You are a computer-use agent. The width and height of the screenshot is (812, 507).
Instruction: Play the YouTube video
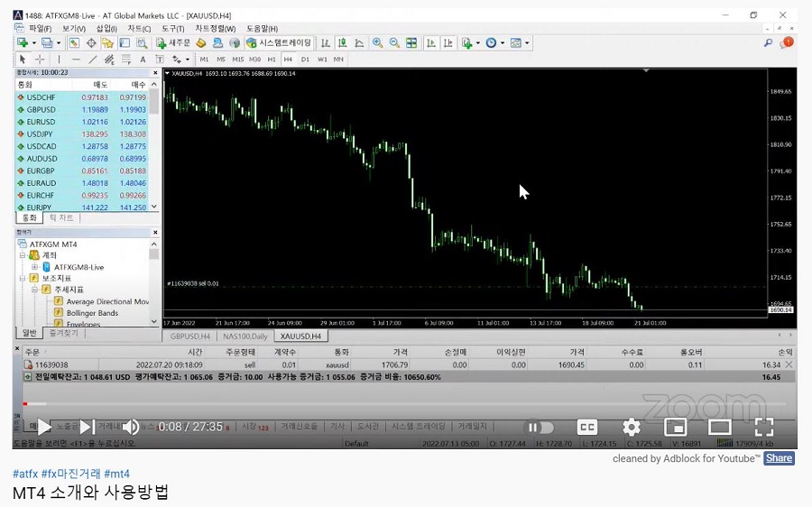click(44, 428)
